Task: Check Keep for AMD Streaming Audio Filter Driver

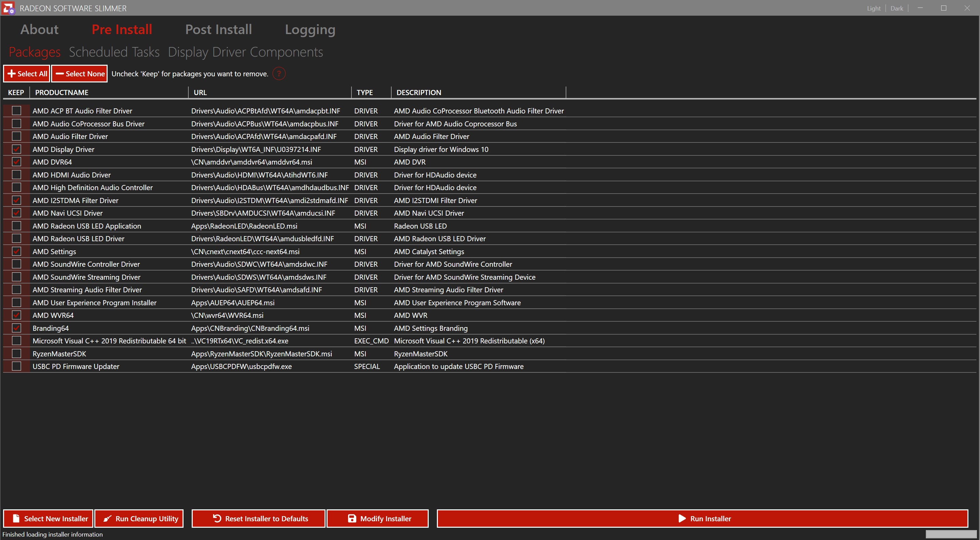Action: pyautogui.click(x=16, y=290)
